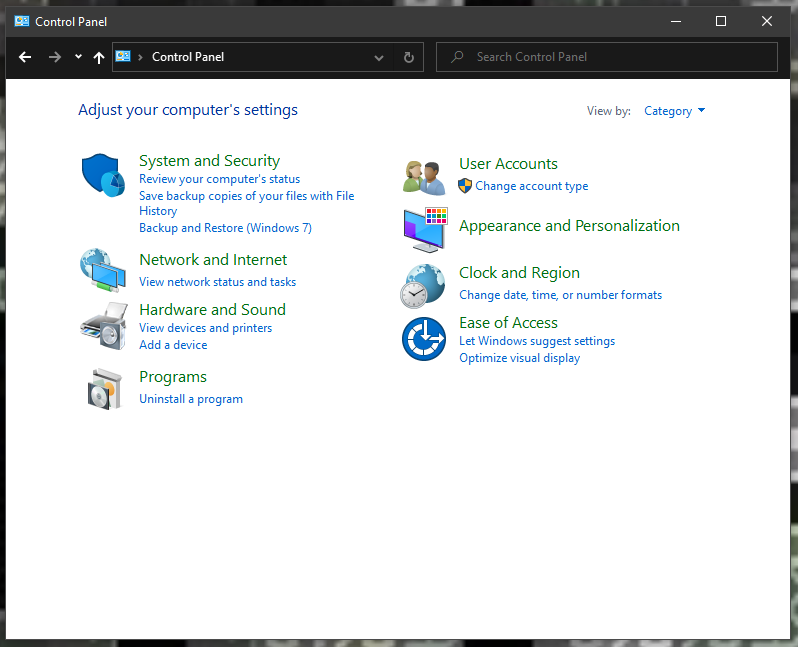The height and width of the screenshot is (647, 798).
Task: Open the Appearance and Personalization monitor icon
Action: (x=425, y=230)
